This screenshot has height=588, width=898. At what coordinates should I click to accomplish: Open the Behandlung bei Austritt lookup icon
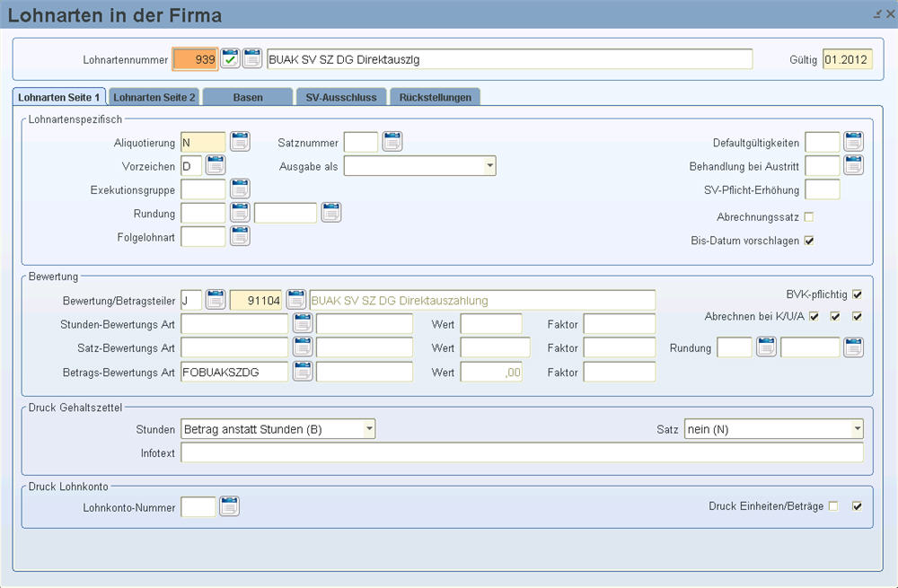853,165
